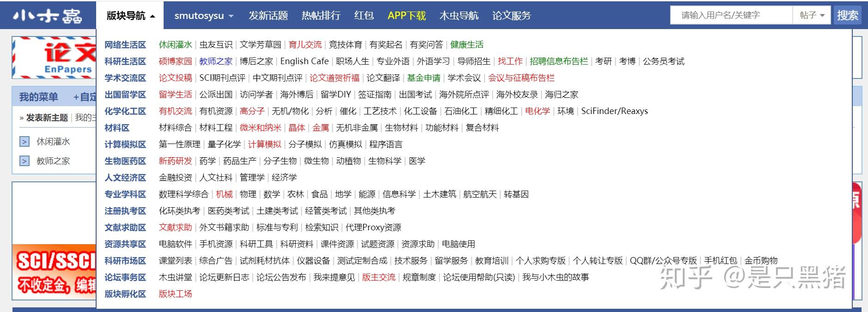This screenshot has width=868, height=312.
Task: Open the SciFinder/Reaxys board
Action: pyautogui.click(x=615, y=111)
